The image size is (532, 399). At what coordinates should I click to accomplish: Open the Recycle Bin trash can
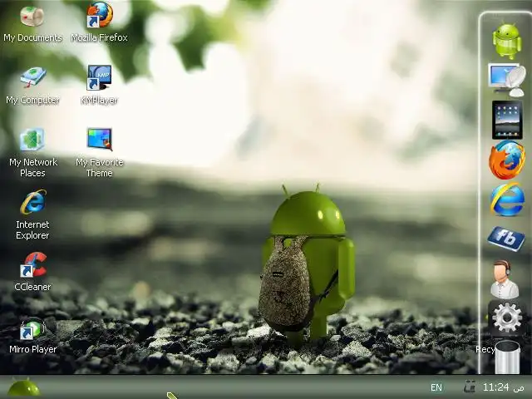[507, 357]
